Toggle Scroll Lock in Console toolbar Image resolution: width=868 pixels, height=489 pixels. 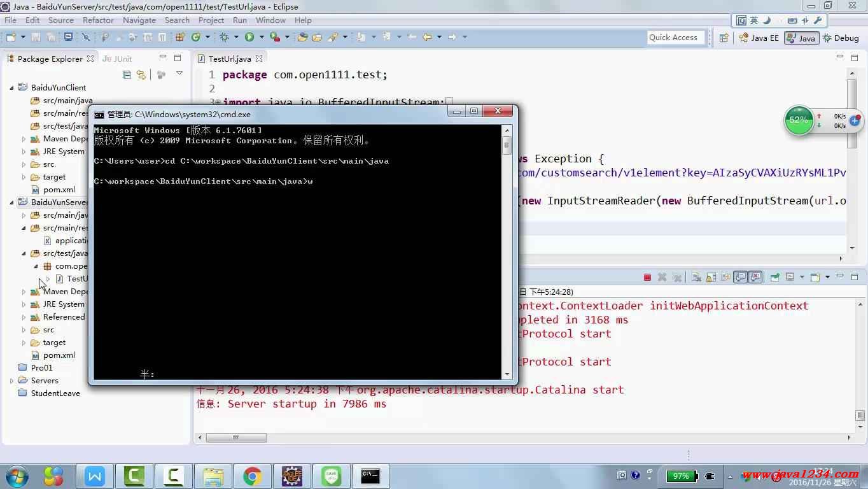(x=711, y=277)
